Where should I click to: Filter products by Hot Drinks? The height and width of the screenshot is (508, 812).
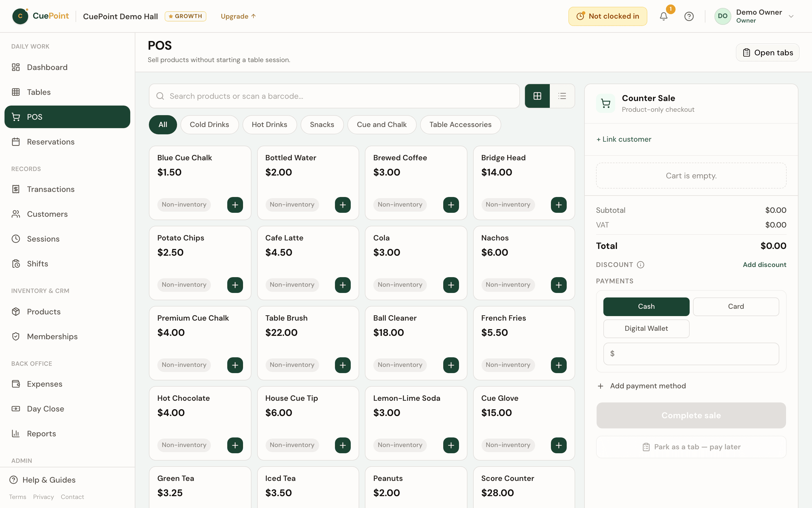(270, 125)
